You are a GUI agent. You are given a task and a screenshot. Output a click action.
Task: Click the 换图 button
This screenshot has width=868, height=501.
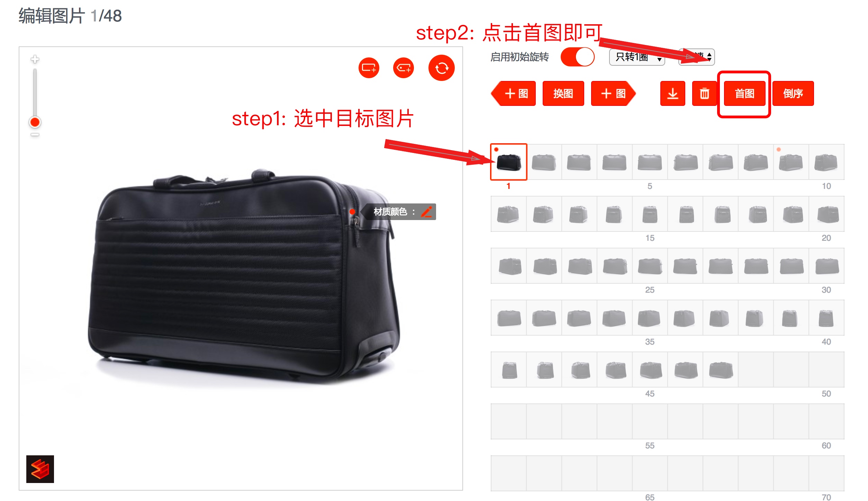pyautogui.click(x=563, y=93)
